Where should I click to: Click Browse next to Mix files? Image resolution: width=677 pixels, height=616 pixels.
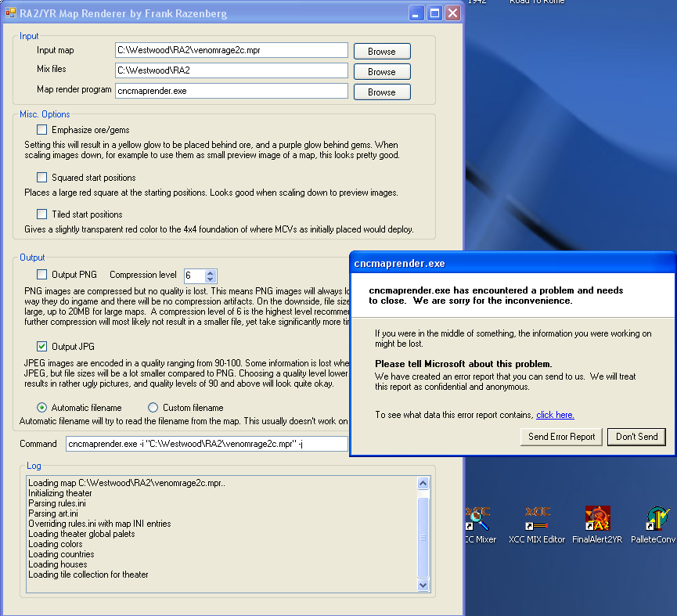(x=382, y=72)
